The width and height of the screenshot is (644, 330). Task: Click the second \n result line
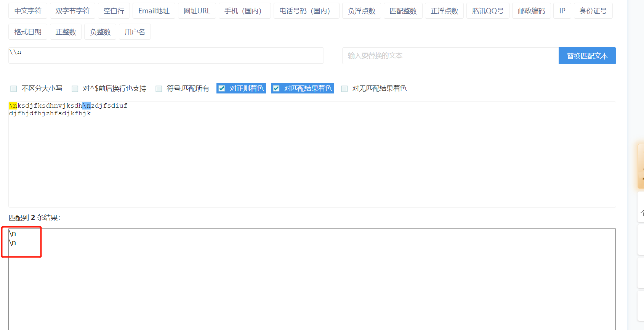tap(13, 243)
